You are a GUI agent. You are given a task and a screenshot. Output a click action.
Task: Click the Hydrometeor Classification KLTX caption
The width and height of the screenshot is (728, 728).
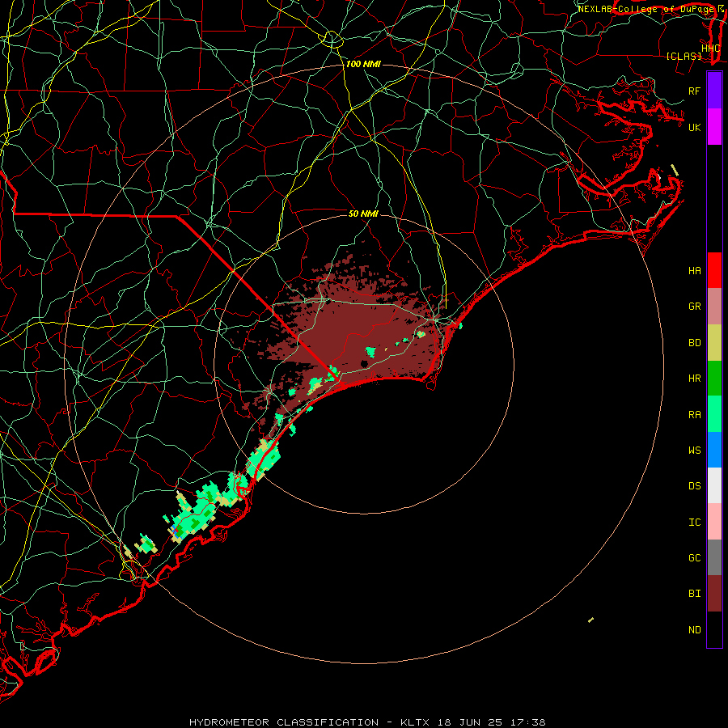pos(367,722)
